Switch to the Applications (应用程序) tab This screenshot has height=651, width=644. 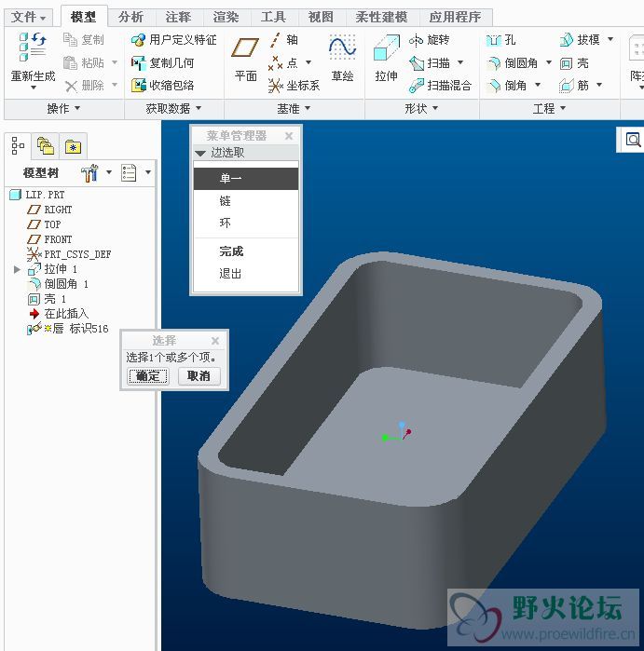click(x=455, y=17)
